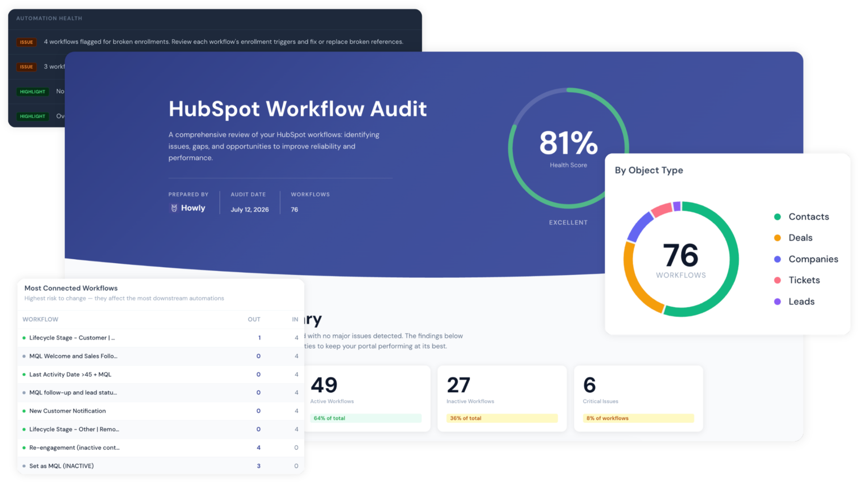868x488 pixels.
Task: Click OUT value 1 for Lifecycle Stage Customer
Action: pyautogui.click(x=259, y=338)
